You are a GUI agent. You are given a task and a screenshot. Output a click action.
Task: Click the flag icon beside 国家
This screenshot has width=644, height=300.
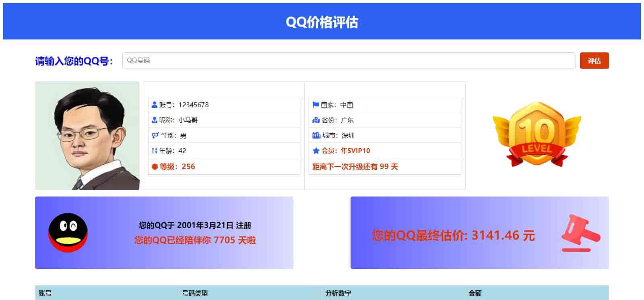(316, 105)
